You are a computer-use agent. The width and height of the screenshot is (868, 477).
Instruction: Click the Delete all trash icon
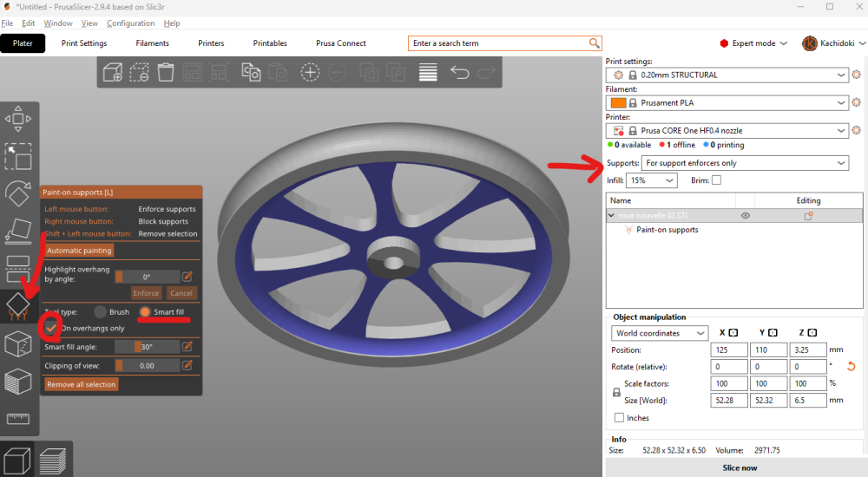pos(167,73)
